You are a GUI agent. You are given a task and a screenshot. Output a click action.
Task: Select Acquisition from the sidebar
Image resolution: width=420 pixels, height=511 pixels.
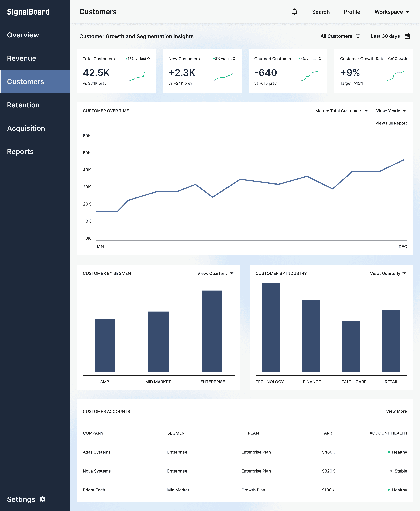point(26,128)
